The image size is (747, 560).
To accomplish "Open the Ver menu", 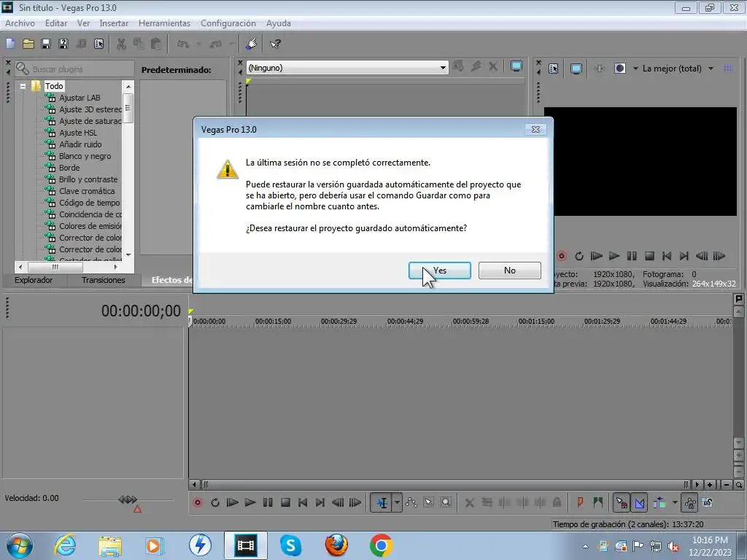I will click(x=83, y=23).
